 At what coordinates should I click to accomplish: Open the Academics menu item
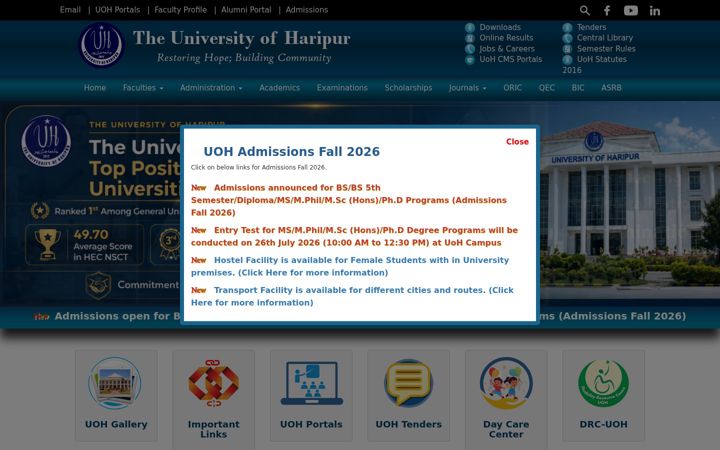(x=279, y=88)
